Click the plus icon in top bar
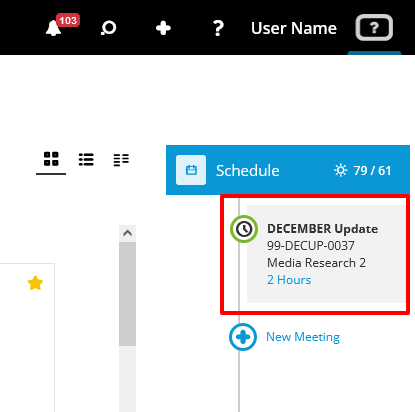The width and height of the screenshot is (415, 412). pyautogui.click(x=163, y=28)
